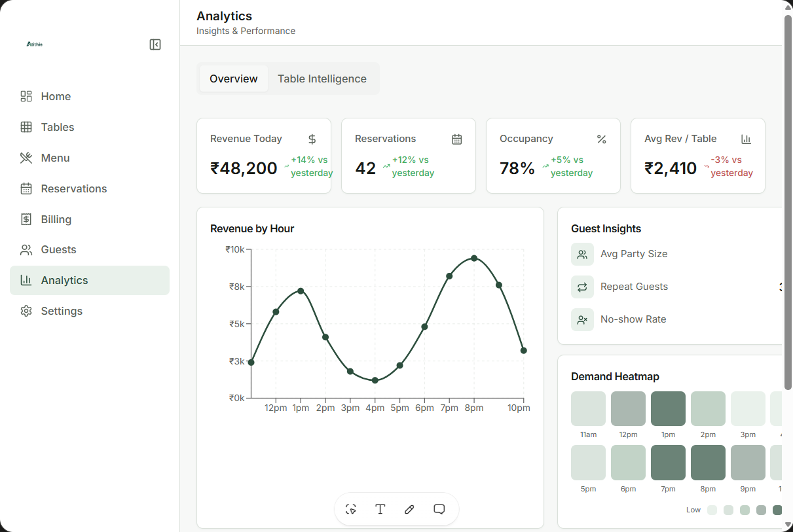Click the ₹48,200 revenue value
The image size is (793, 532).
point(244,168)
